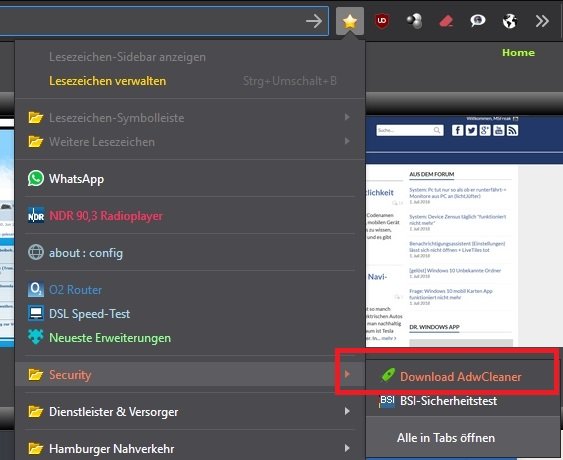Show more toolbar items via double chevron

tap(542, 21)
